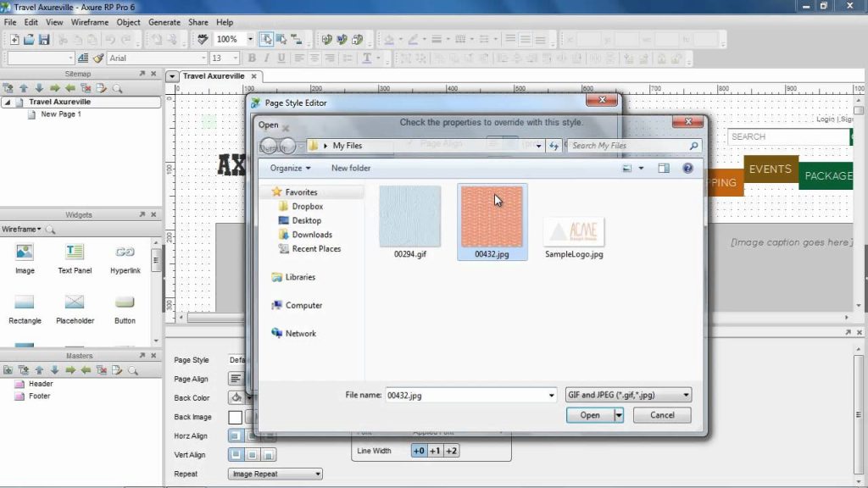
Task: Choose the intersected selection mode icon
Action: click(x=266, y=39)
